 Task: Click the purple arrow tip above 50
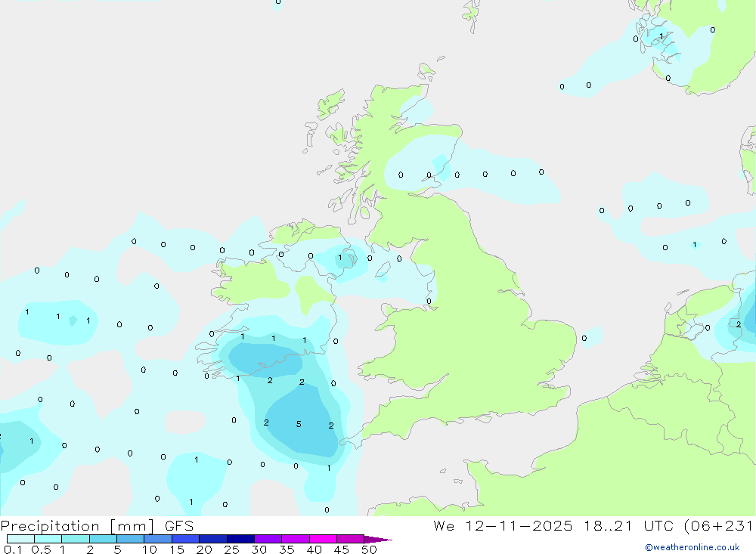tap(379, 540)
